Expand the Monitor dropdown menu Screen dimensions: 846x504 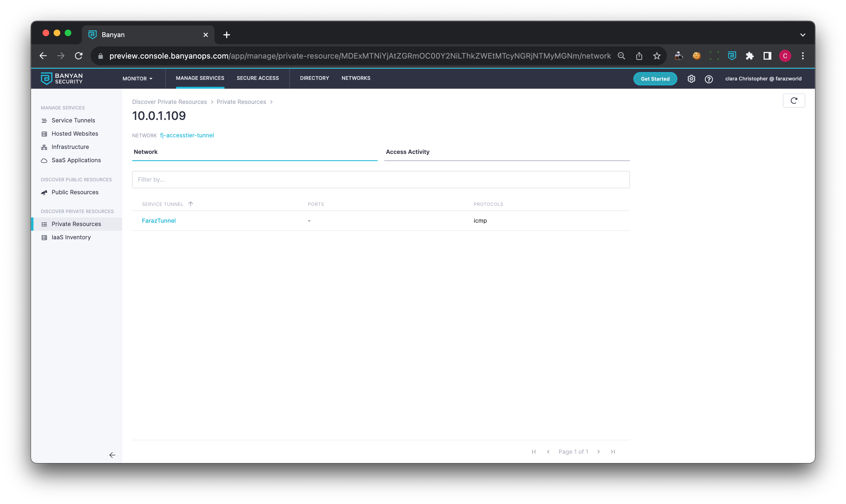[137, 78]
